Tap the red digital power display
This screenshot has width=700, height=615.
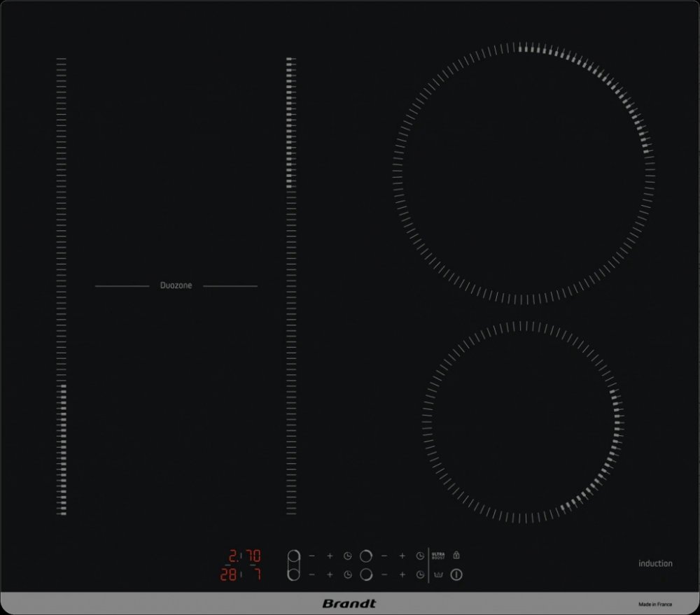[x=241, y=565]
